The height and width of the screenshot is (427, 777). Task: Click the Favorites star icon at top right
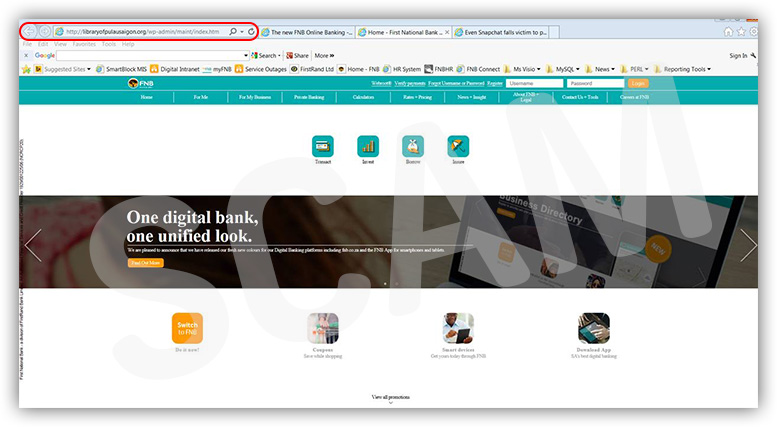[x=741, y=32]
